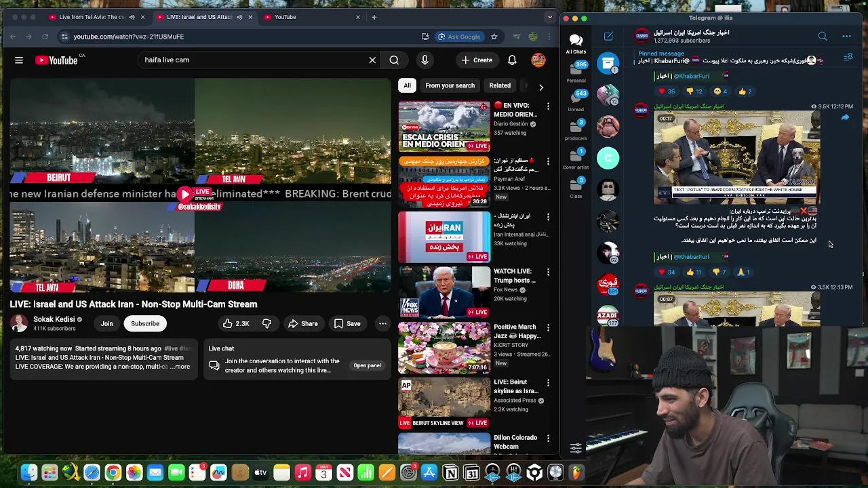Open the Telegram 'Unread' folder
The height and width of the screenshot is (488, 868).
click(576, 100)
